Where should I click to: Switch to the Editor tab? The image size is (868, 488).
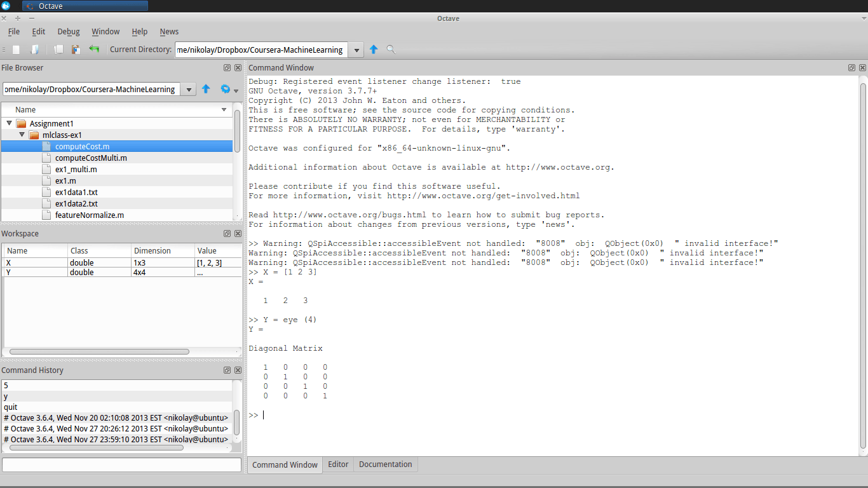337,464
